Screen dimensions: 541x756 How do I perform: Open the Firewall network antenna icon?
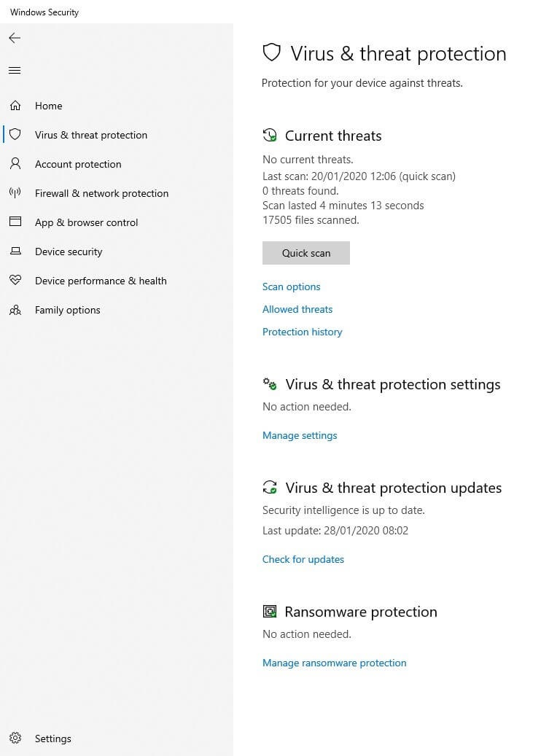click(x=15, y=193)
